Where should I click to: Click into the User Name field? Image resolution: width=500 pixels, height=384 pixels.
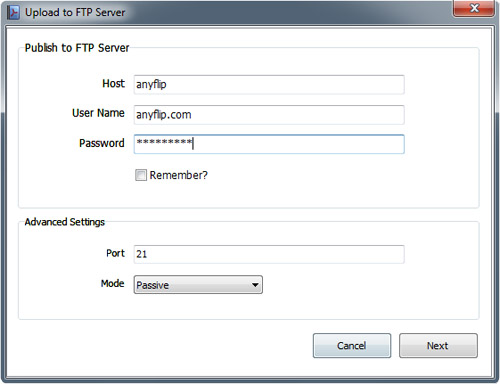[x=269, y=115]
